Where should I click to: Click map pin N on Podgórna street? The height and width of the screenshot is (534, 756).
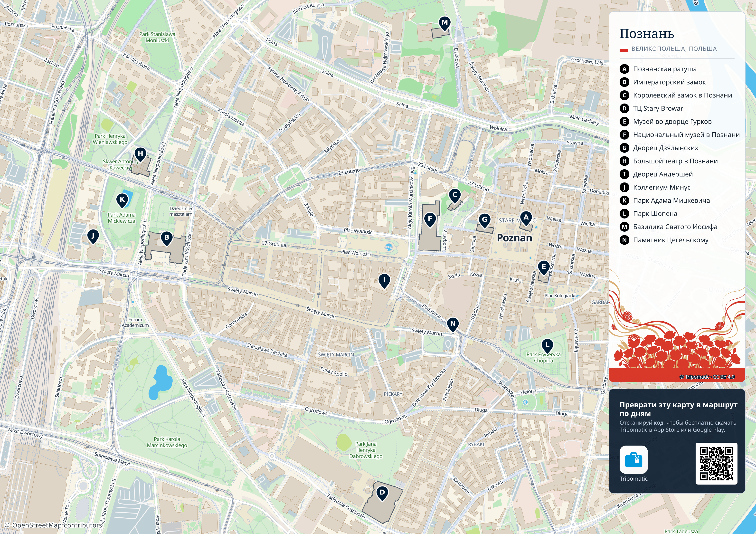click(453, 324)
